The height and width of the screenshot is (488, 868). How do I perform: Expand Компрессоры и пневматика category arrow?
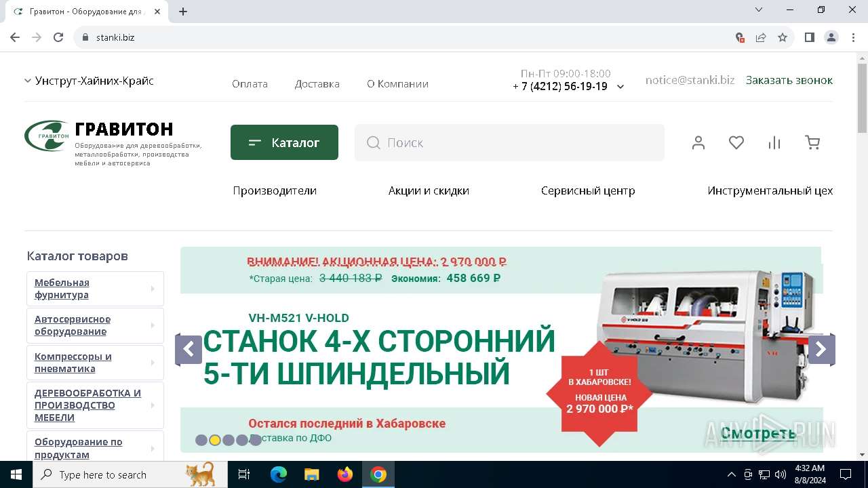click(x=153, y=363)
